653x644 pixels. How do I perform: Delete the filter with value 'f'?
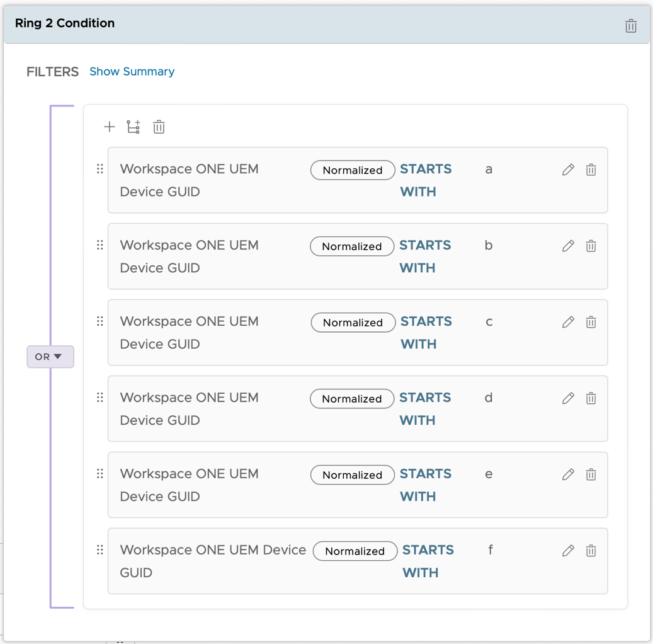[591, 550]
